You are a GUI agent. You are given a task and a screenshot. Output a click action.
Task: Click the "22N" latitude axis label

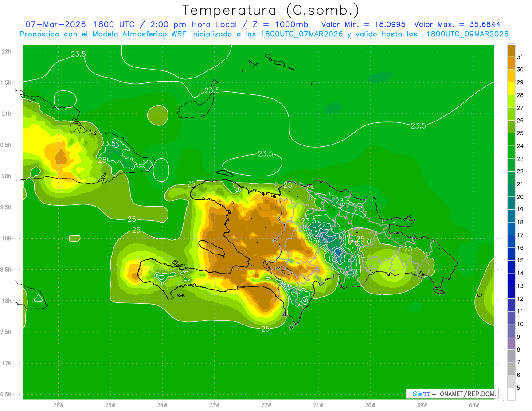tap(7, 51)
